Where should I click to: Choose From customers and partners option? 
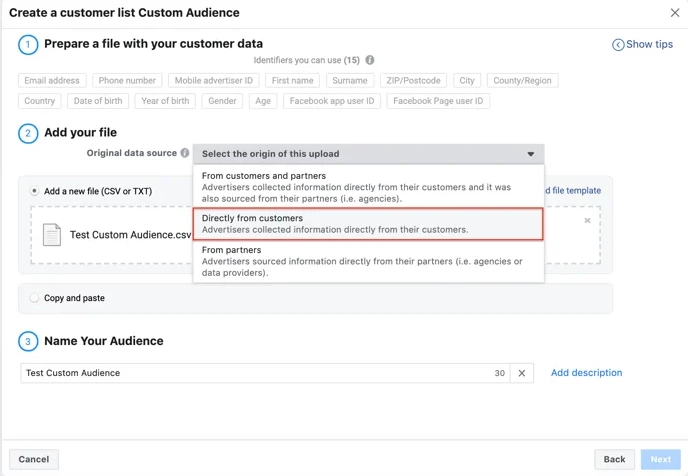point(368,187)
